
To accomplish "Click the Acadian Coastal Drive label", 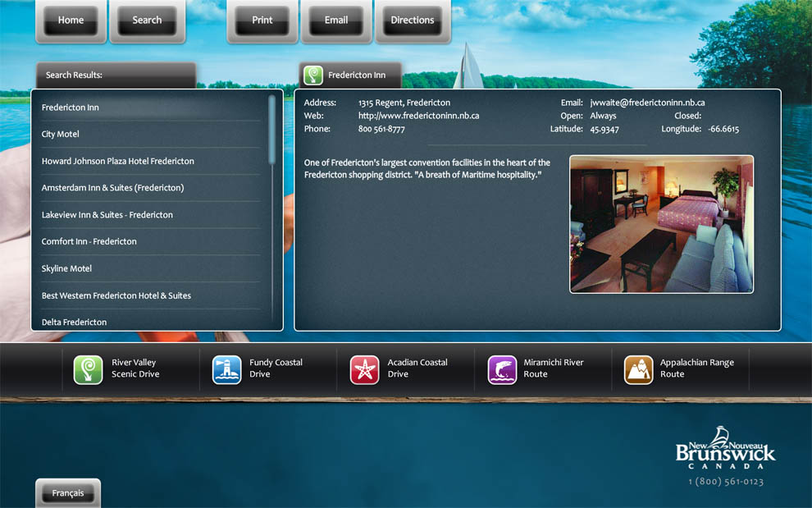I will tap(417, 368).
